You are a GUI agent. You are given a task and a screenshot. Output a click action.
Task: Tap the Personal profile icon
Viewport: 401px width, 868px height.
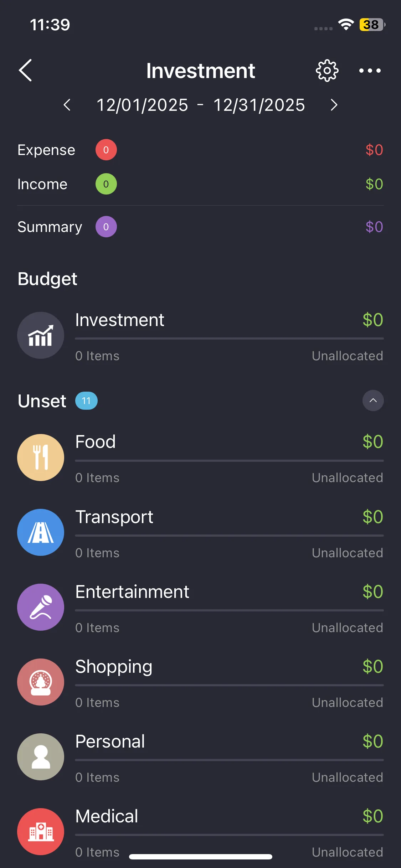tap(41, 757)
